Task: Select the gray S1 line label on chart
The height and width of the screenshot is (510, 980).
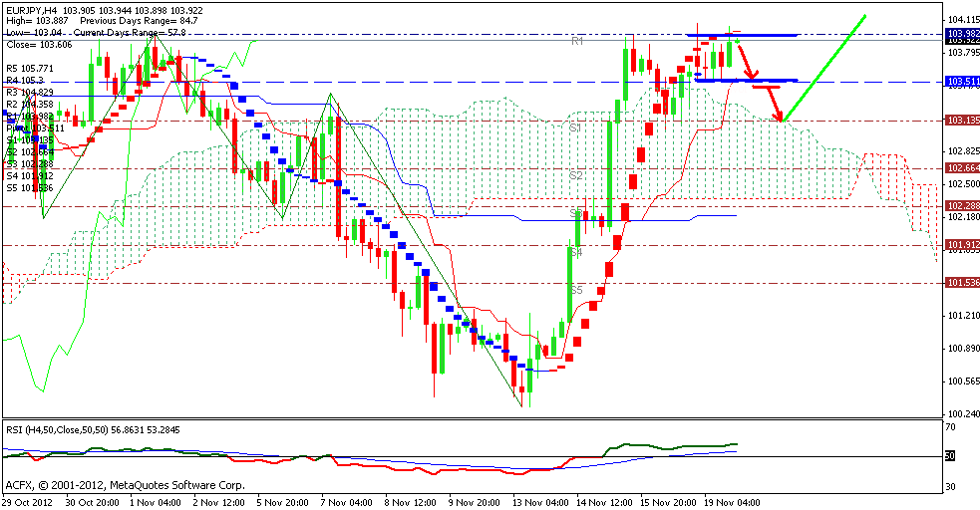Action: click(x=575, y=127)
